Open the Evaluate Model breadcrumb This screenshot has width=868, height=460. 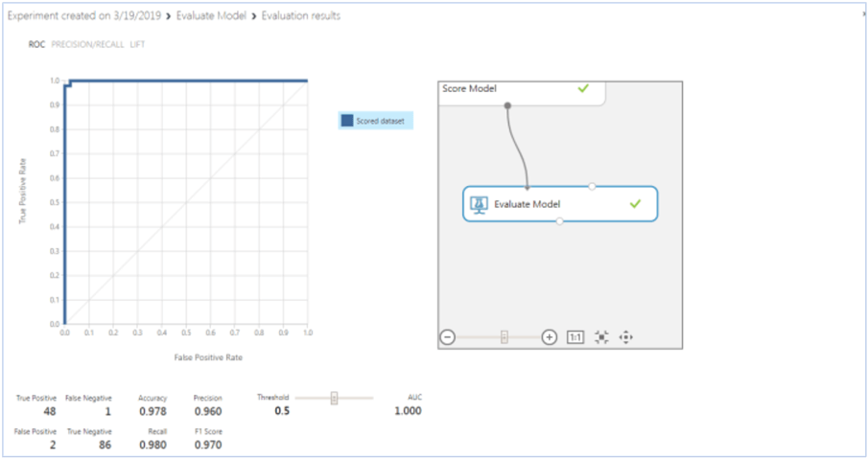tap(211, 16)
